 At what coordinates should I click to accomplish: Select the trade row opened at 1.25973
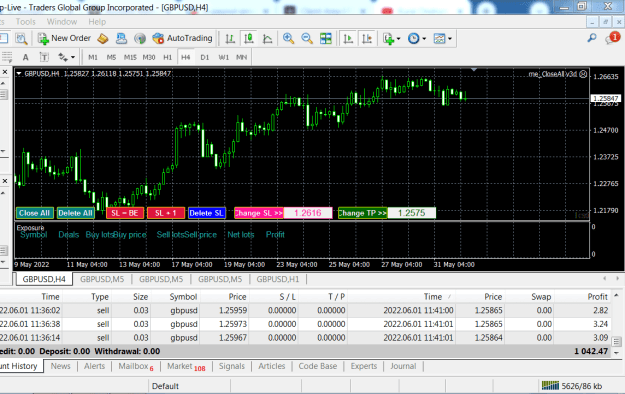(x=305, y=324)
